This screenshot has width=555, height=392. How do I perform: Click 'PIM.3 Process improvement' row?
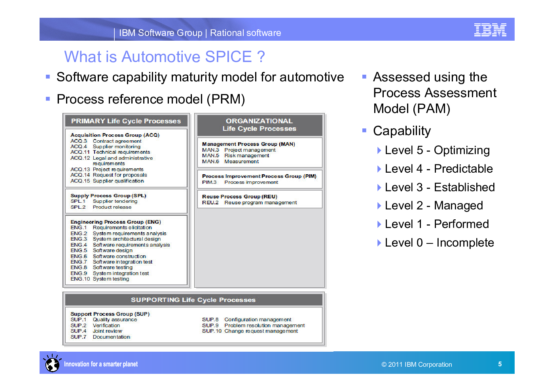[240, 182]
